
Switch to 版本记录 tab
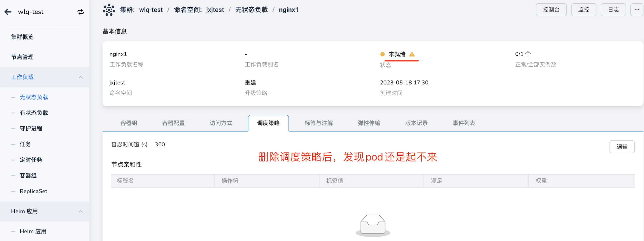pyautogui.click(x=416, y=123)
